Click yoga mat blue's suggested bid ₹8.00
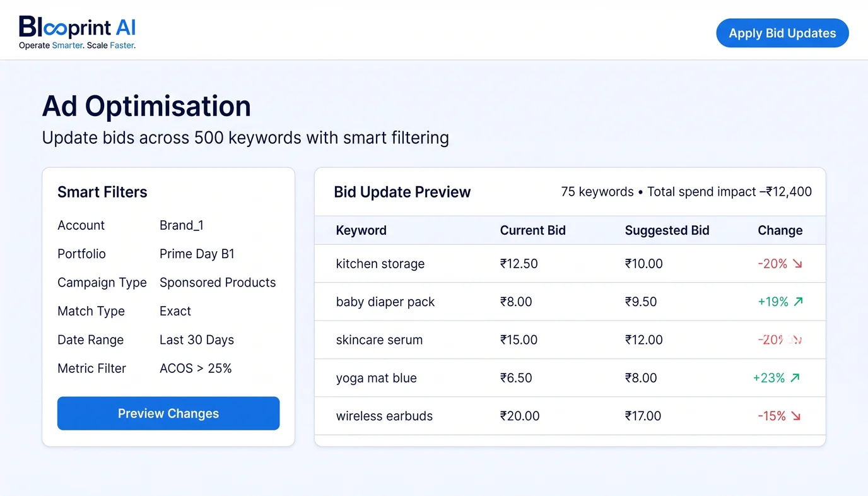868x496 pixels. pos(641,378)
